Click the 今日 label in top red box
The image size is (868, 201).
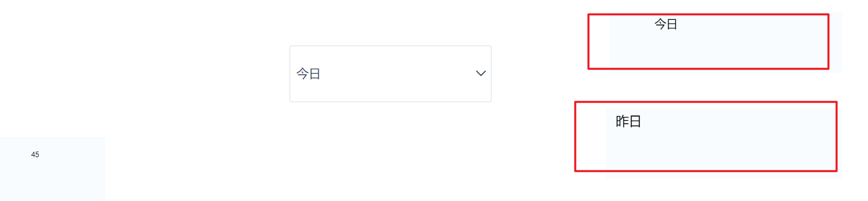666,24
